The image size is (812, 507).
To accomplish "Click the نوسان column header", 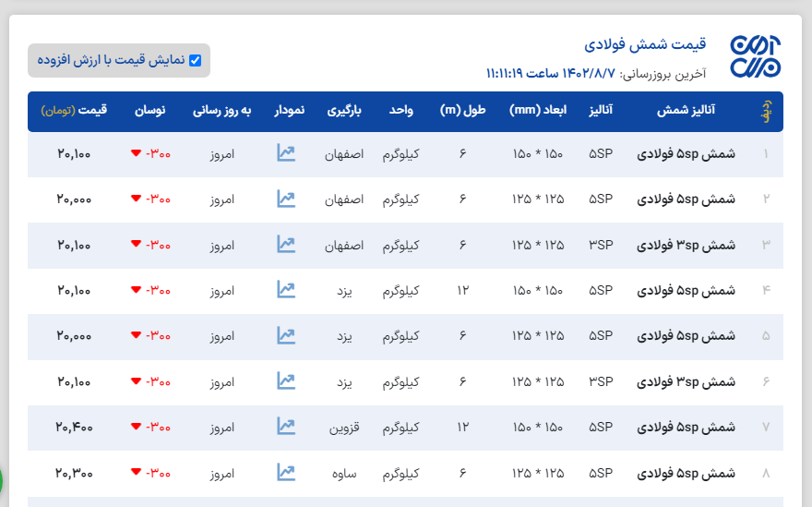I will click(150, 111).
